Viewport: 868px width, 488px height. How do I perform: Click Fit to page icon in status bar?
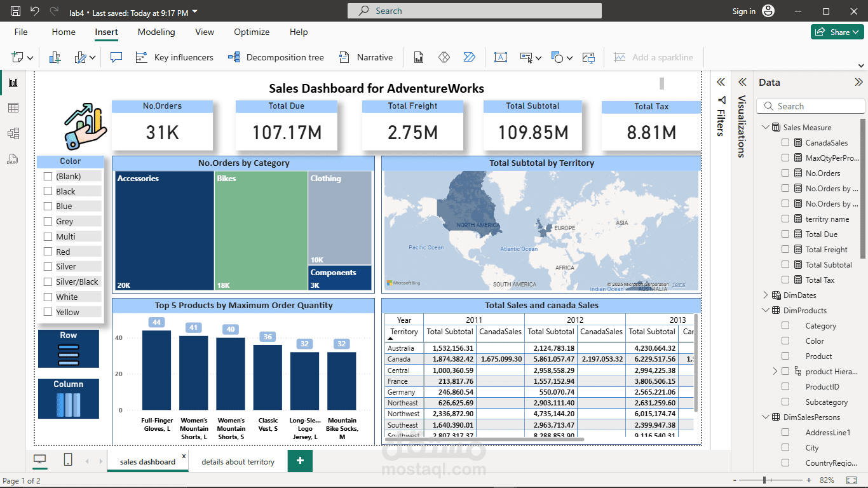tap(851, 480)
